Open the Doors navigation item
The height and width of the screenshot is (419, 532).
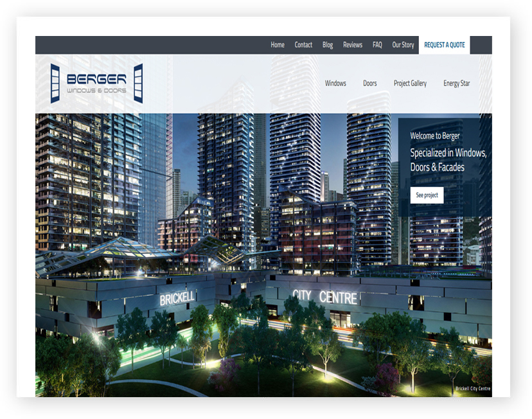(370, 83)
